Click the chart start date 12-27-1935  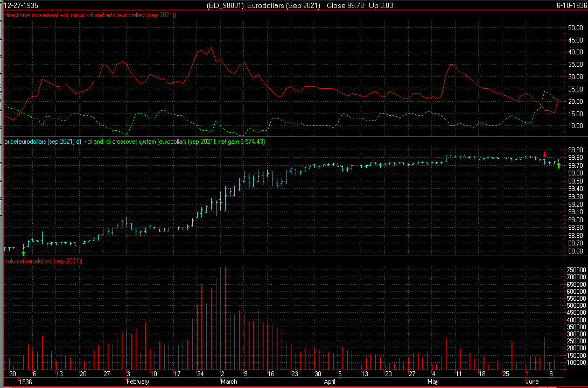[21, 5]
